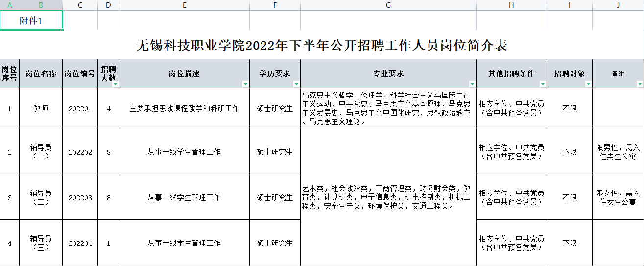Click 不限 in the 辅导员（二） row
Image resolution: width=644 pixels, height=266 pixels.
(570, 198)
